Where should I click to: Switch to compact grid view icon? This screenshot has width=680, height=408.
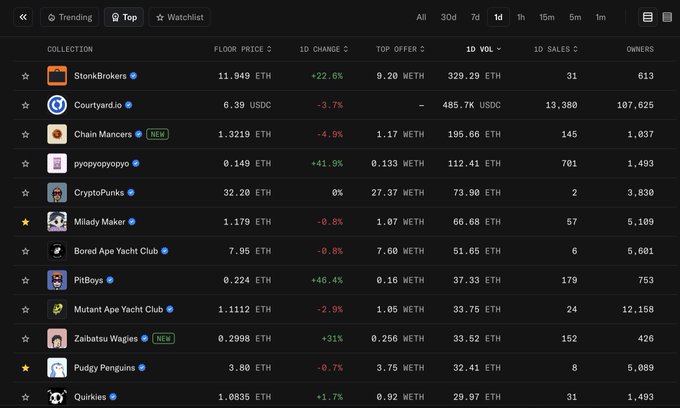[667, 17]
